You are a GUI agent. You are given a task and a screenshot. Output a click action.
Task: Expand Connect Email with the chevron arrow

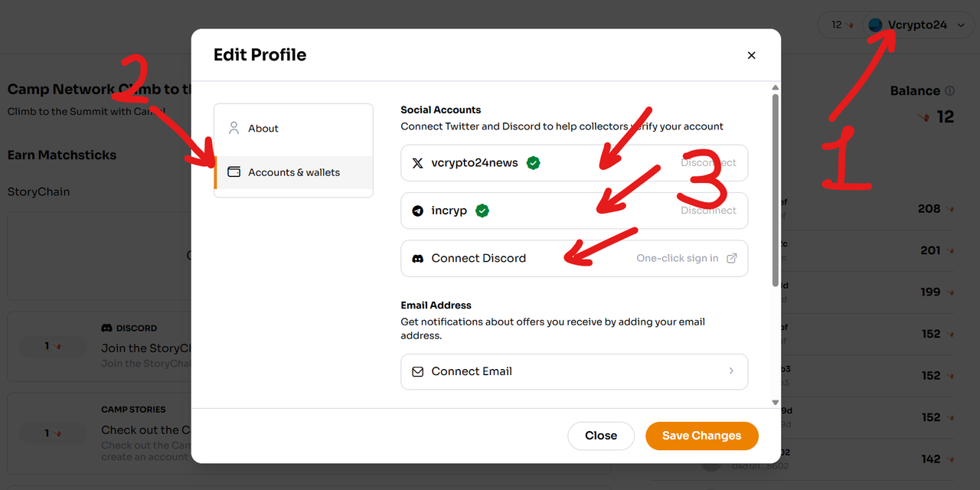coord(731,371)
